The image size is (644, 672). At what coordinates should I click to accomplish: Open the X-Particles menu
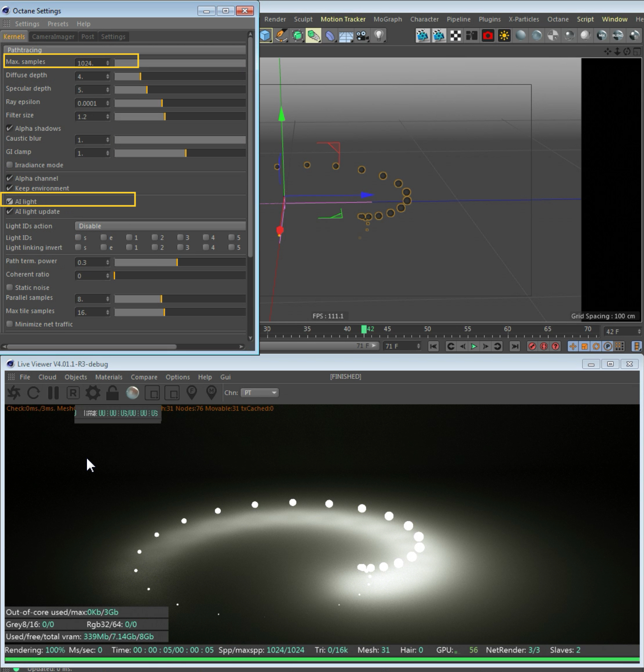524,19
